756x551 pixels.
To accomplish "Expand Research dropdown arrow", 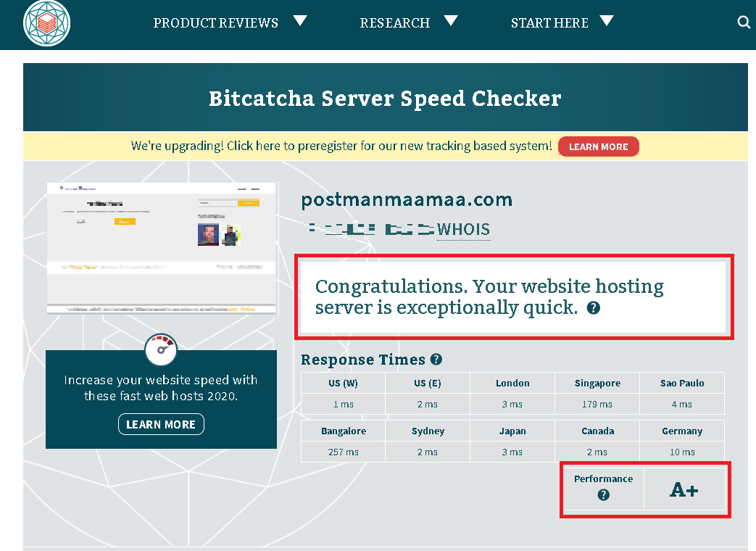I will tap(451, 21).
